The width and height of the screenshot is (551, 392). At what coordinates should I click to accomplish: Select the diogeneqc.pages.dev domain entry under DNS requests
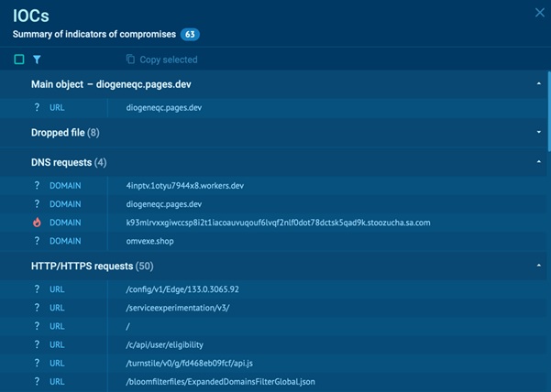click(x=165, y=204)
